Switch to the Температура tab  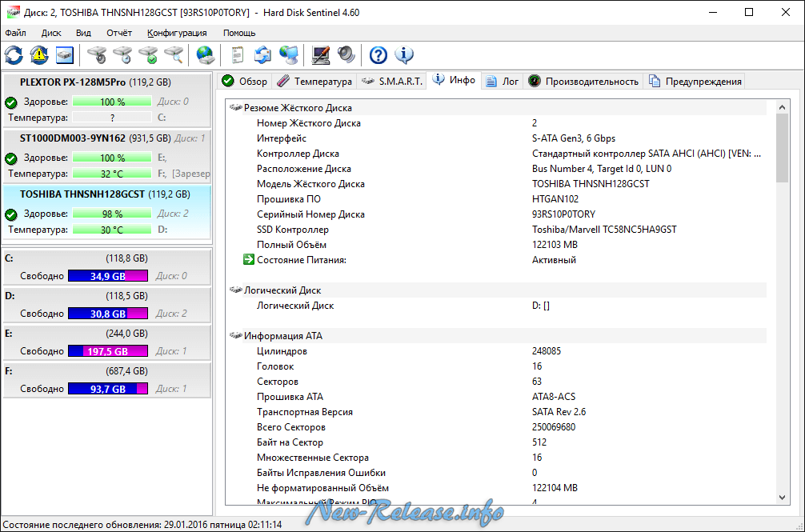(x=314, y=82)
